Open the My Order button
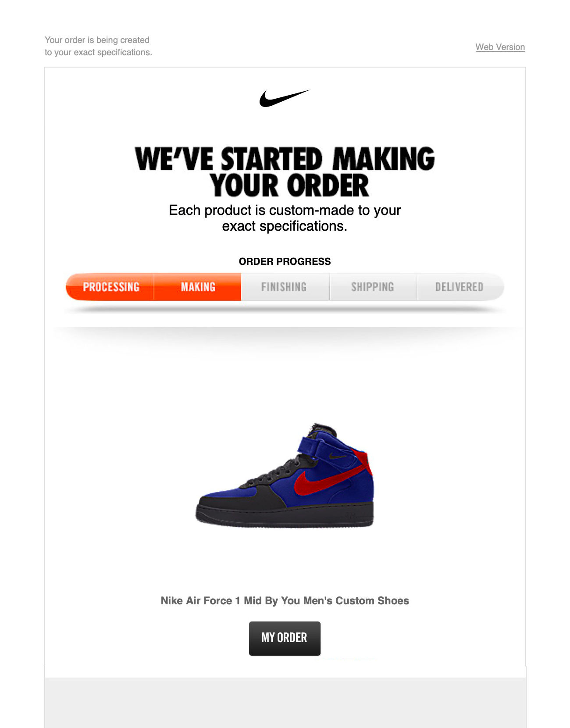Image resolution: width=570 pixels, height=728 pixels. pyautogui.click(x=285, y=638)
